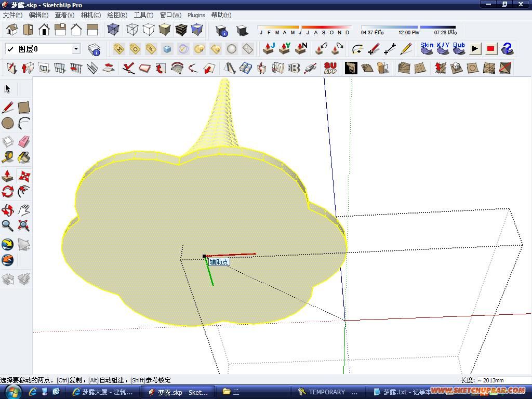Viewport: 532px width, 399px height.
Task: Toggle shadows display cube icon
Action: click(242, 31)
